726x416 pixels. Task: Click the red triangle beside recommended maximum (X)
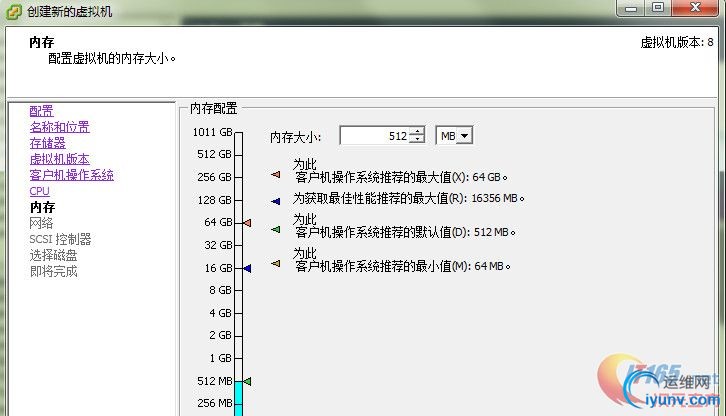point(275,175)
